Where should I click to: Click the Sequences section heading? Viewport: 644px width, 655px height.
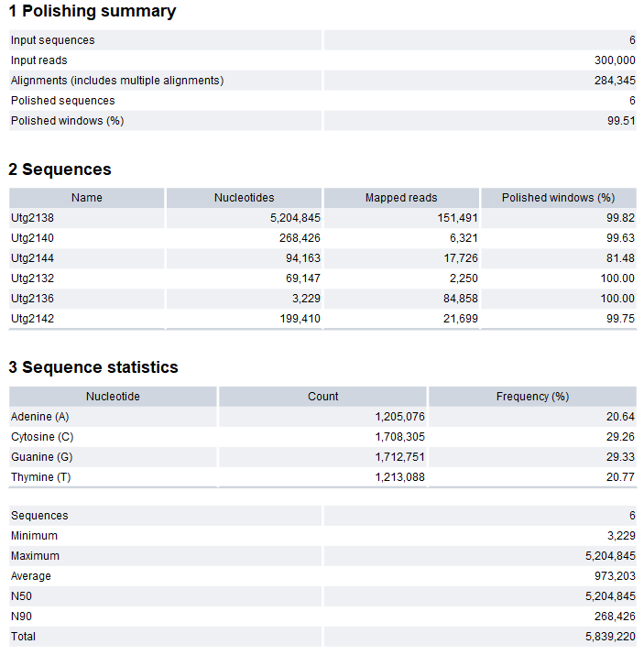click(60, 169)
